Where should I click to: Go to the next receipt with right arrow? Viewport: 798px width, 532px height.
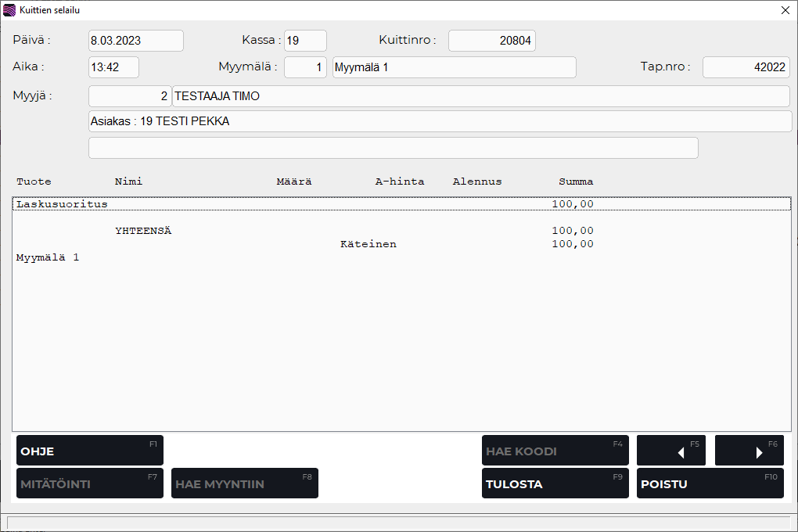tap(749, 451)
